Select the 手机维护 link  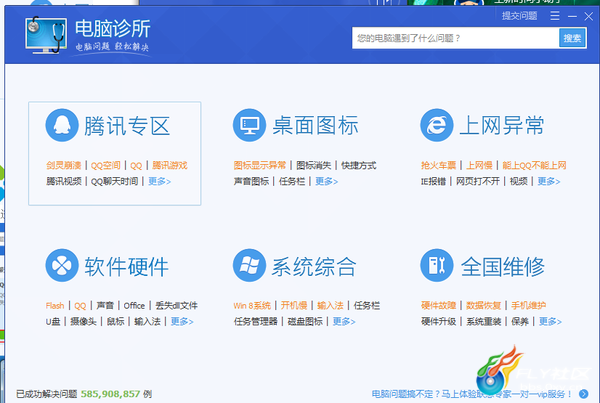pyautogui.click(x=528, y=305)
